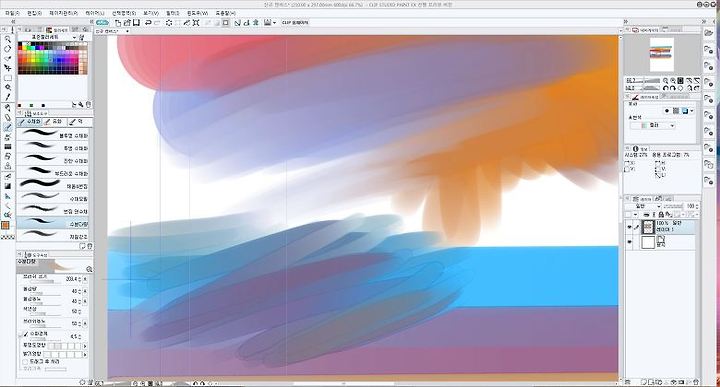Open the effect icons dropdown arrow in Layer Property

point(692,111)
